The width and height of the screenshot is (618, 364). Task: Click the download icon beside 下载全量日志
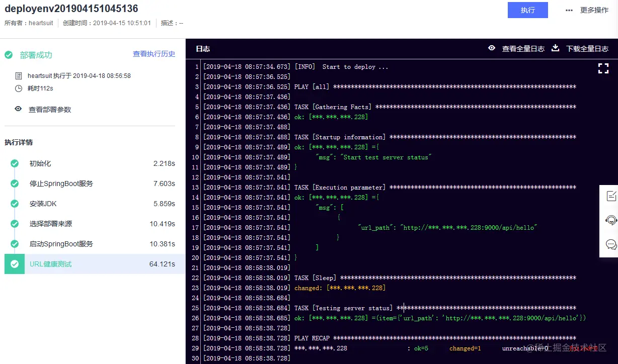point(555,48)
